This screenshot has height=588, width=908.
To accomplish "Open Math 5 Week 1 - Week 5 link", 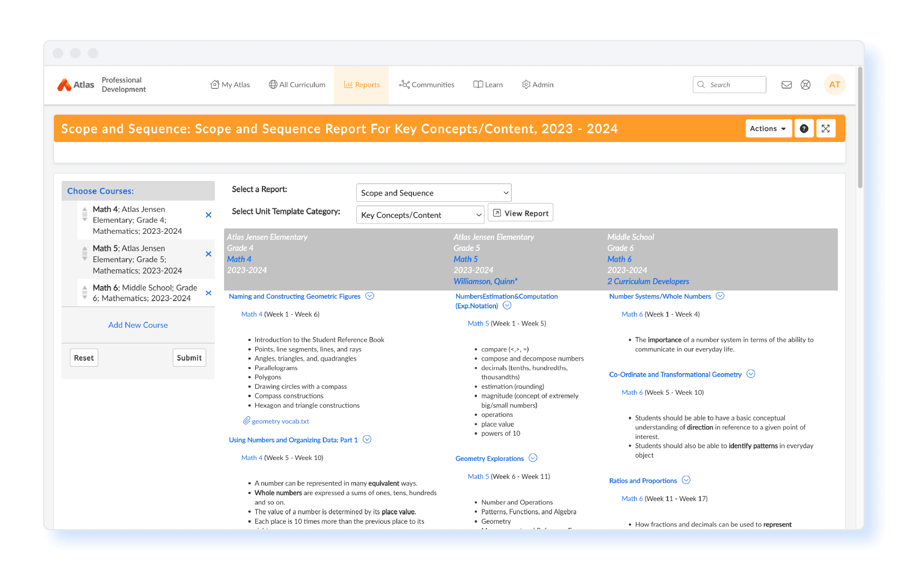I will pos(478,323).
